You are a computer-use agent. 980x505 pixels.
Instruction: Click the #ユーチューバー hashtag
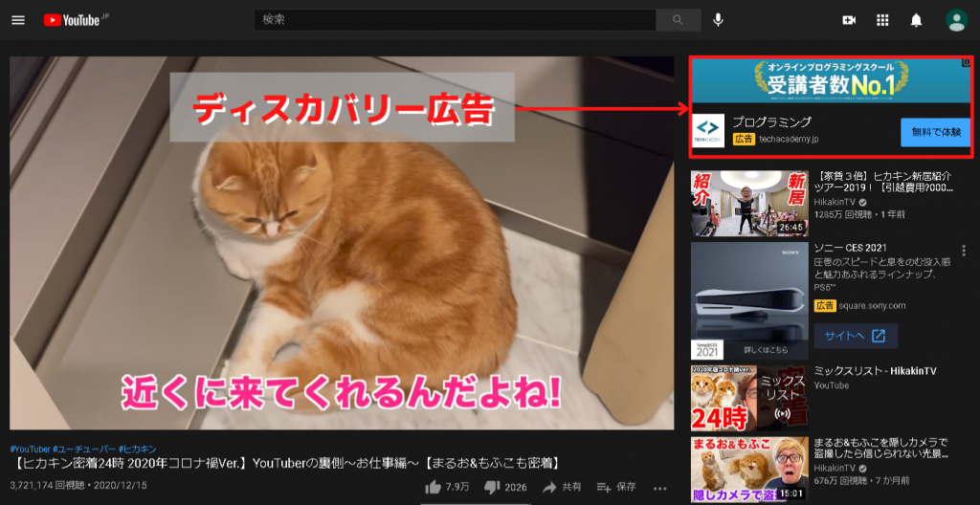point(84,449)
